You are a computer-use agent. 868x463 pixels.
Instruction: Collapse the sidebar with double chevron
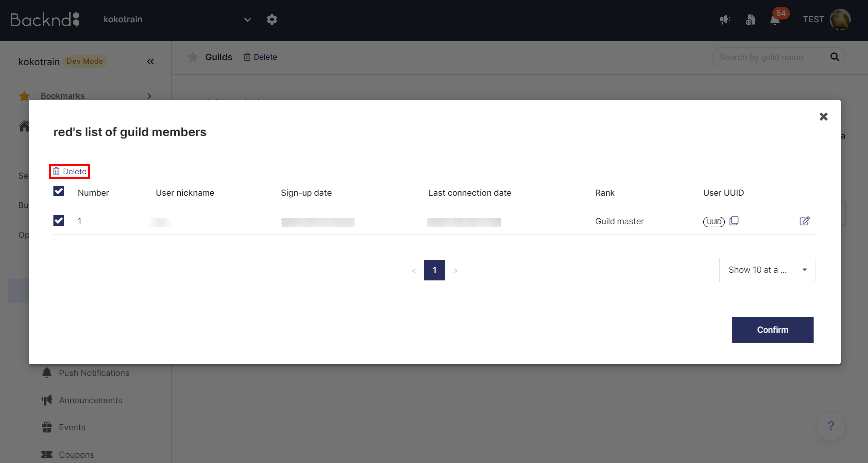pos(150,62)
